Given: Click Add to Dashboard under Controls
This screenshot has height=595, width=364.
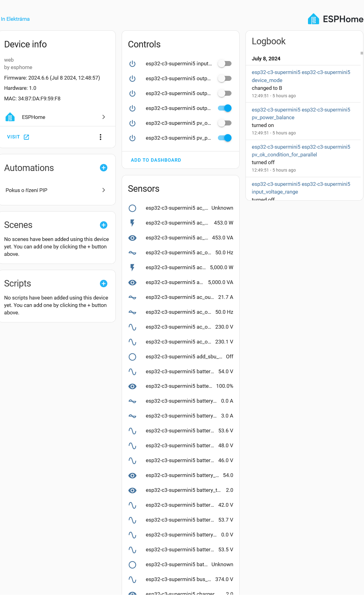Looking at the screenshot, I should click(x=156, y=160).
